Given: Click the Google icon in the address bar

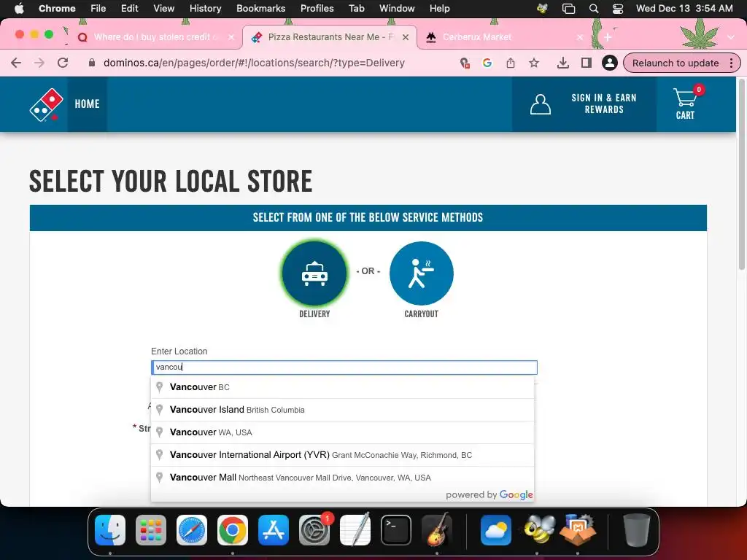Looking at the screenshot, I should (x=487, y=63).
